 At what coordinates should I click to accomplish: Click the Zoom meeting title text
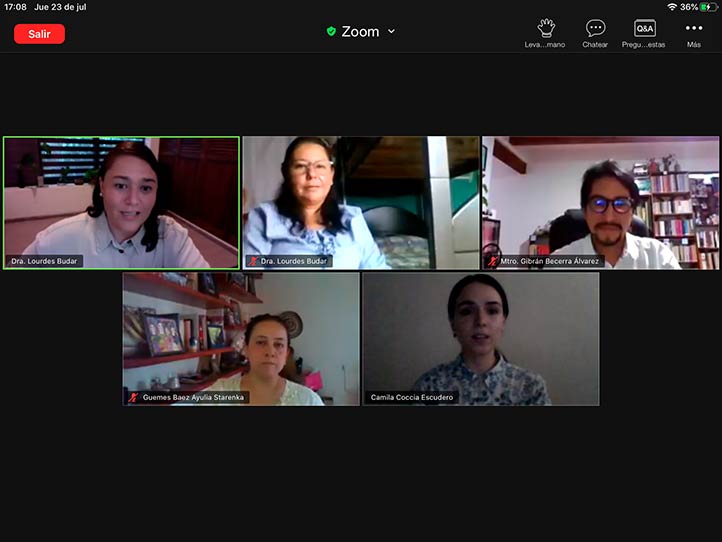point(360,31)
